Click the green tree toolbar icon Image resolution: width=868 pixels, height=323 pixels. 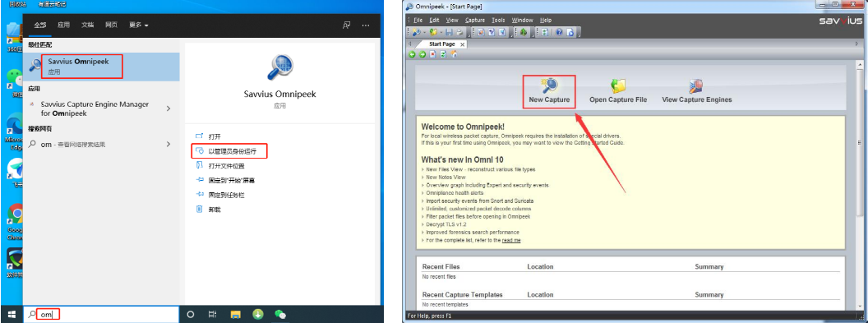524,32
